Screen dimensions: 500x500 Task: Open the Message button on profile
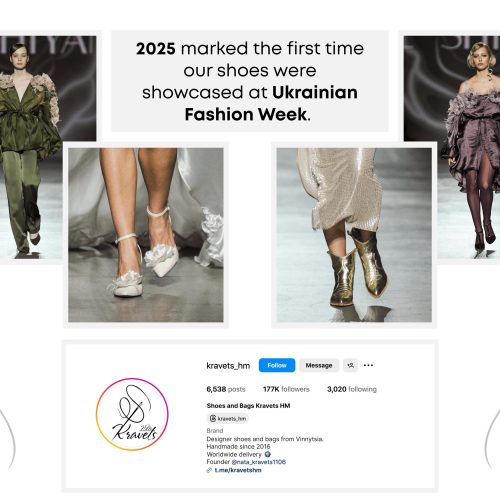tap(319, 365)
